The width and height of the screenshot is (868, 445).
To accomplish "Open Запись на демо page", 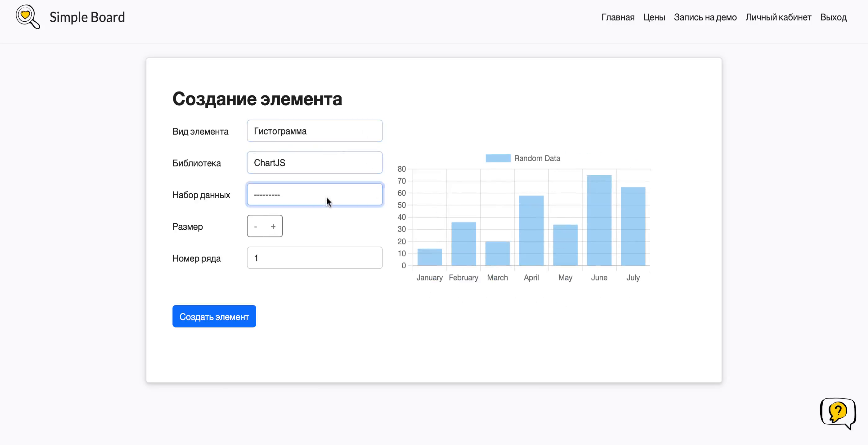I will point(705,17).
